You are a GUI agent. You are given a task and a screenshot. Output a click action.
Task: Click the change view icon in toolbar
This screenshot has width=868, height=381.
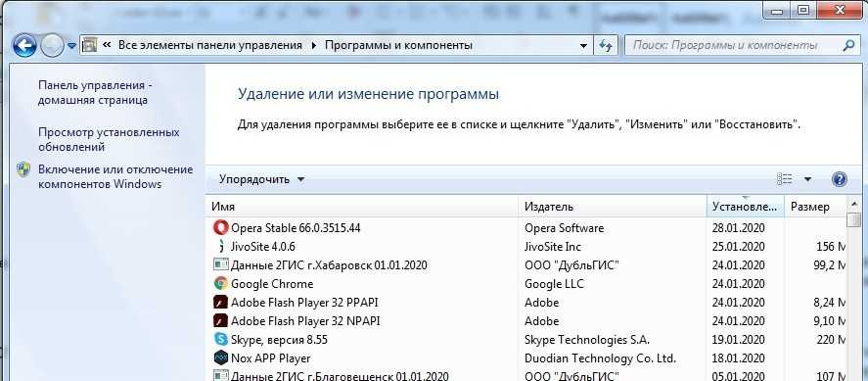(x=785, y=179)
